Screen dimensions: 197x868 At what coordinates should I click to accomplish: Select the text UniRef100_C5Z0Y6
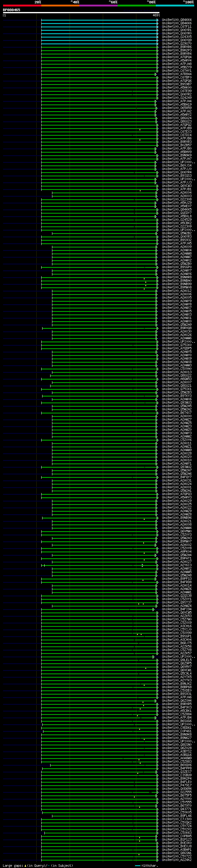(x=177, y=440)
